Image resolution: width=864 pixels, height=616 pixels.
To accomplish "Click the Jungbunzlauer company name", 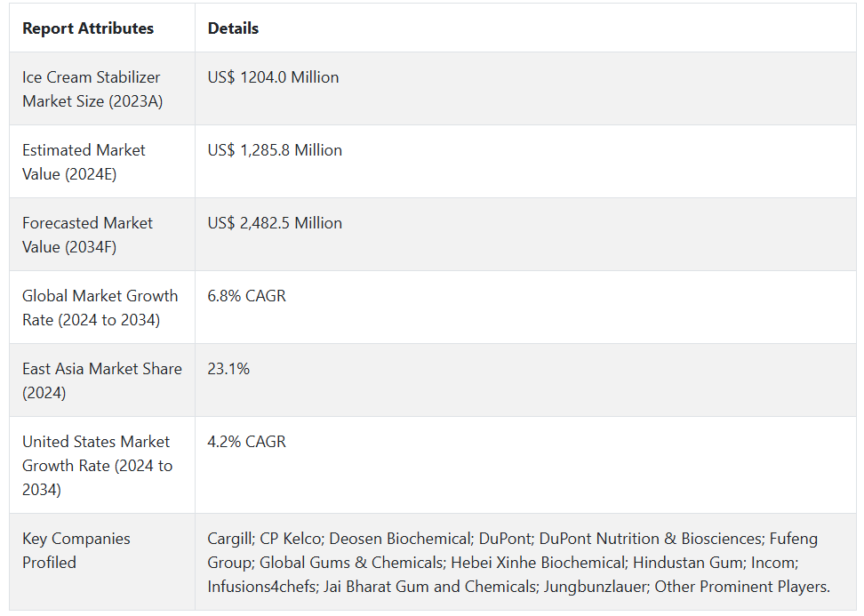I will (600, 587).
